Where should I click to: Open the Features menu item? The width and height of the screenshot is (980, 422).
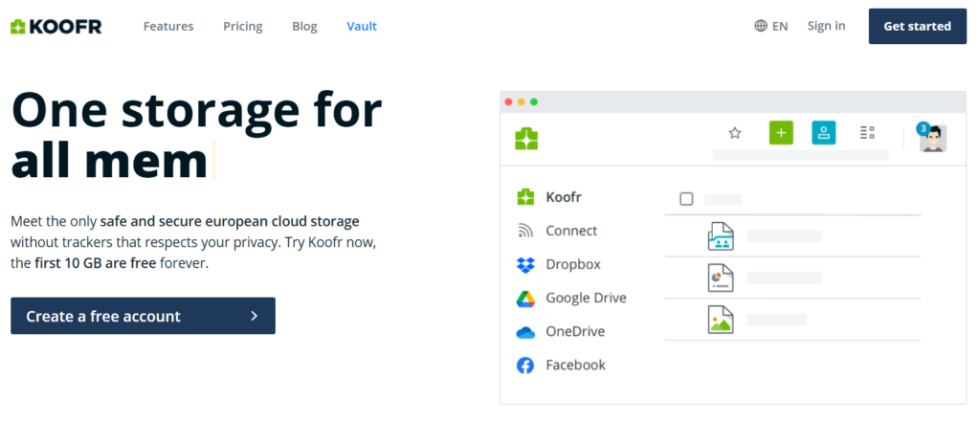coord(168,26)
